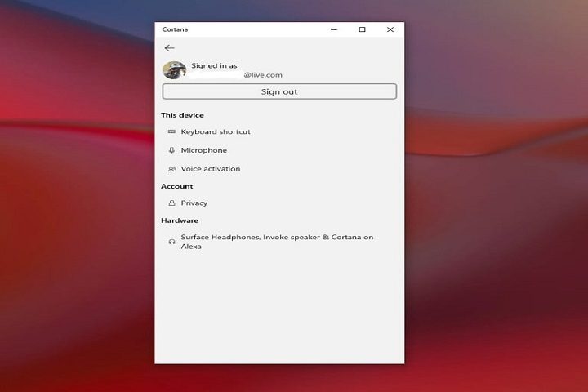Open the Privacy settings under Account
The image size is (588, 392).
coord(194,203)
